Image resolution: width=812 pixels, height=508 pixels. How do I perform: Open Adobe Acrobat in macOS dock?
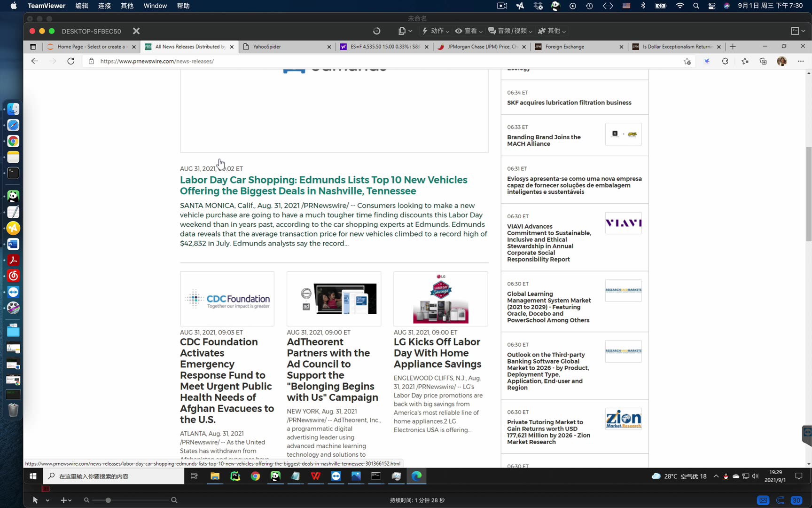(13, 260)
